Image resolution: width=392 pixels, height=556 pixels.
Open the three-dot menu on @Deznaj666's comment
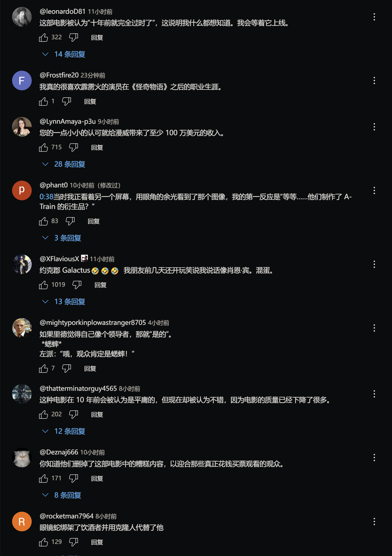(374, 458)
